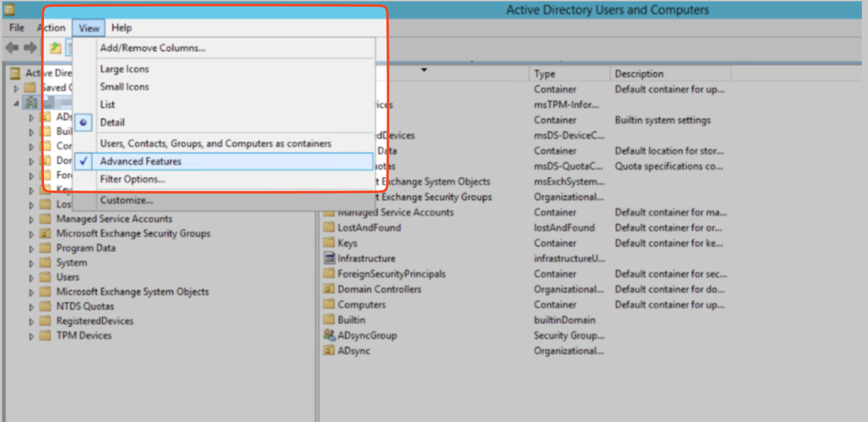Click the Keys folder icon in the list
The image size is (868, 422).
click(329, 243)
